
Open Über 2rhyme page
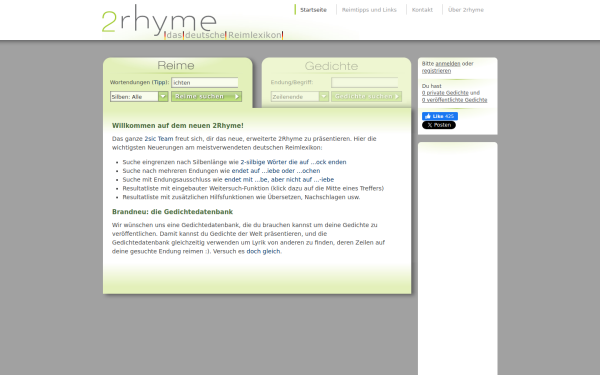466,10
